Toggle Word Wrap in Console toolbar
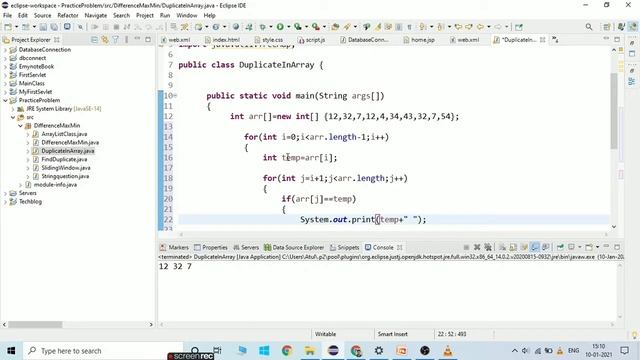The image size is (640, 360). pos(524,247)
